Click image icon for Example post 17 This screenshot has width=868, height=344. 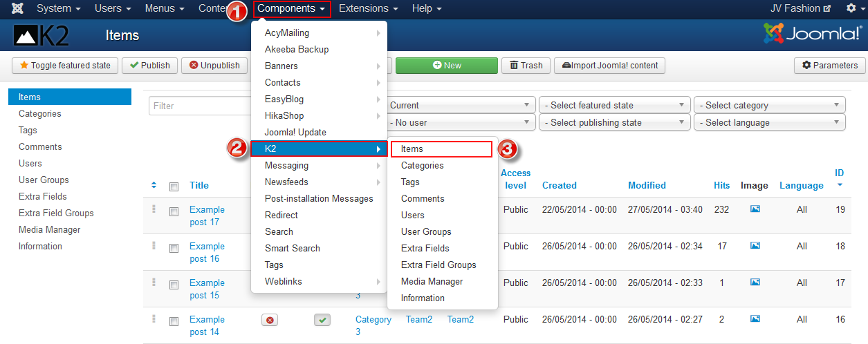click(x=755, y=209)
